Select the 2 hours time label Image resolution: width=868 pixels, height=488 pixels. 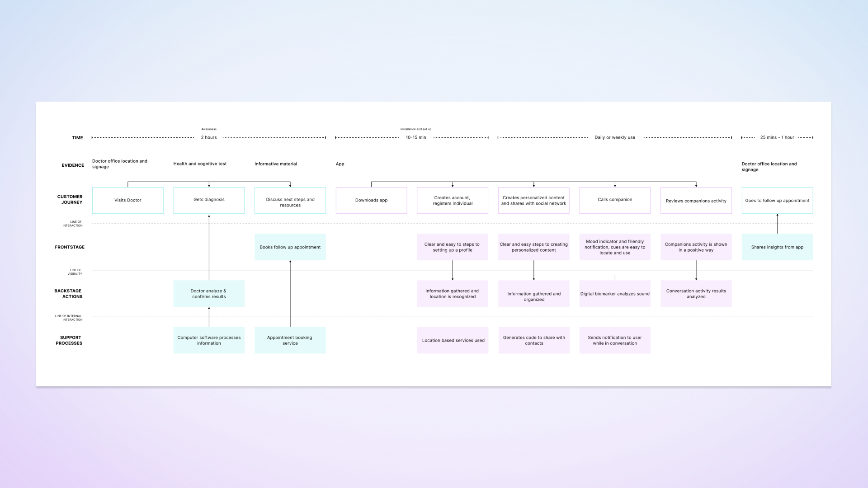(209, 137)
